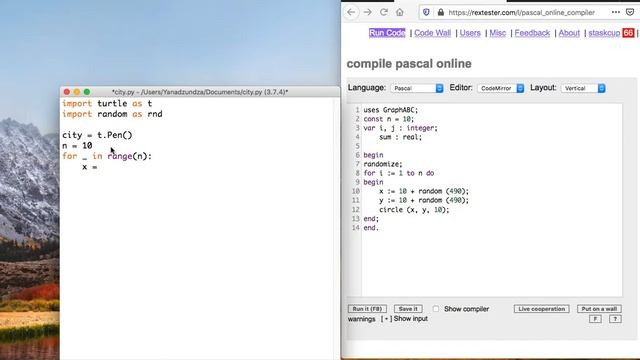Click the 'for i := 1 to n do' line
The height and width of the screenshot is (360, 640).
click(x=399, y=173)
